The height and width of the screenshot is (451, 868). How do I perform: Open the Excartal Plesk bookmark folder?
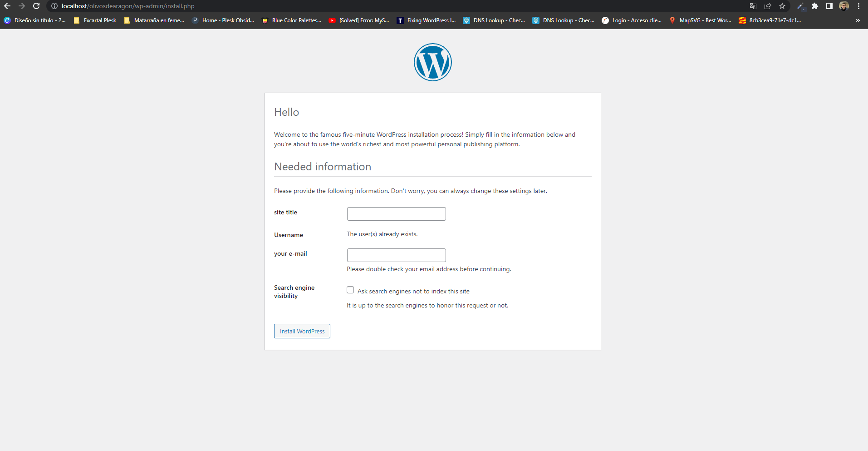point(95,20)
